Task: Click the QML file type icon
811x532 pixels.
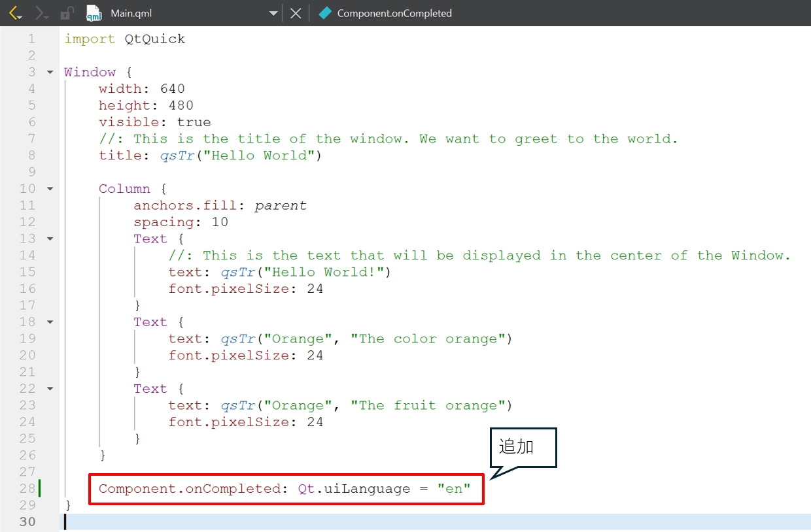Action: pyautogui.click(x=94, y=13)
